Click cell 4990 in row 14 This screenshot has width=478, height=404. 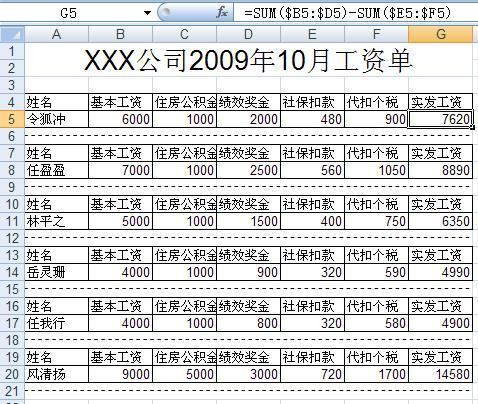click(440, 272)
